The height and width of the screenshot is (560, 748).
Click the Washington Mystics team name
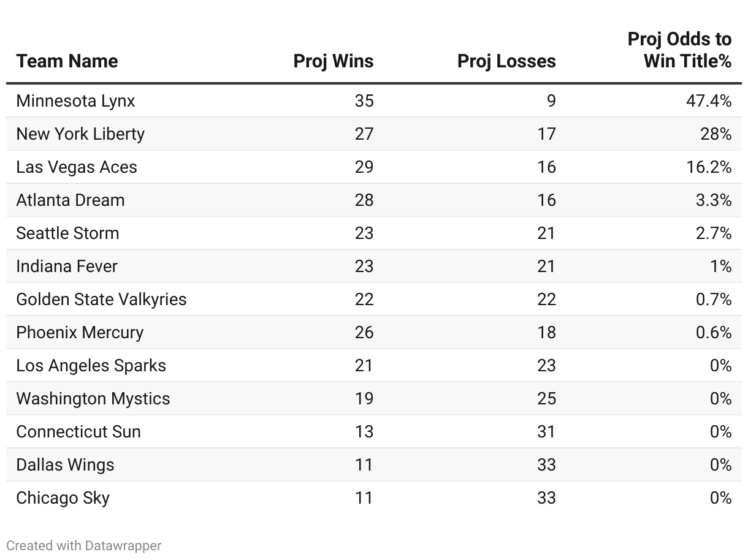point(93,398)
